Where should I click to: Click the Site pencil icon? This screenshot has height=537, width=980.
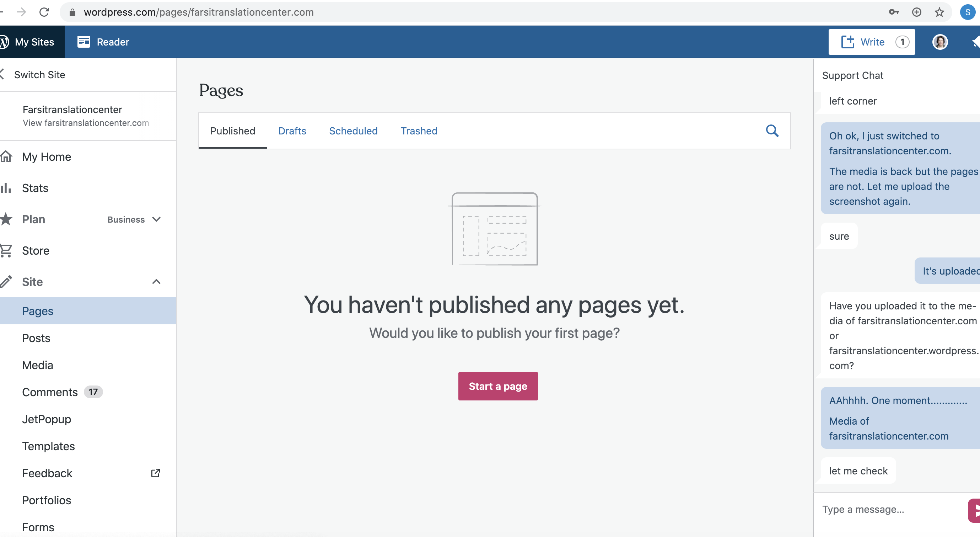tap(6, 282)
